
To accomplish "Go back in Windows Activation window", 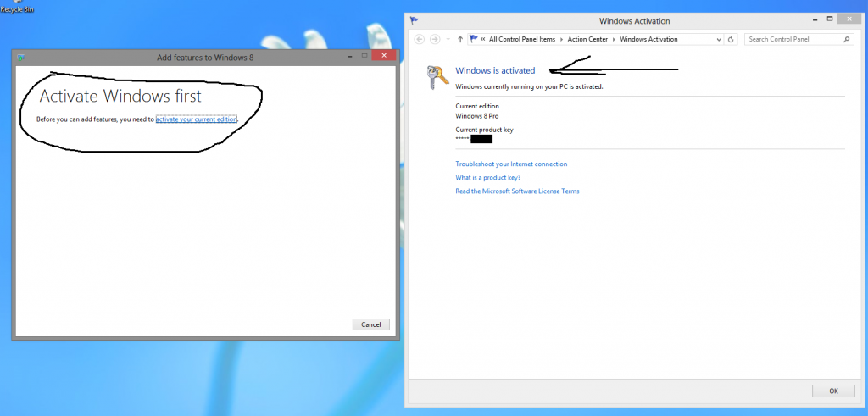I will tap(419, 39).
